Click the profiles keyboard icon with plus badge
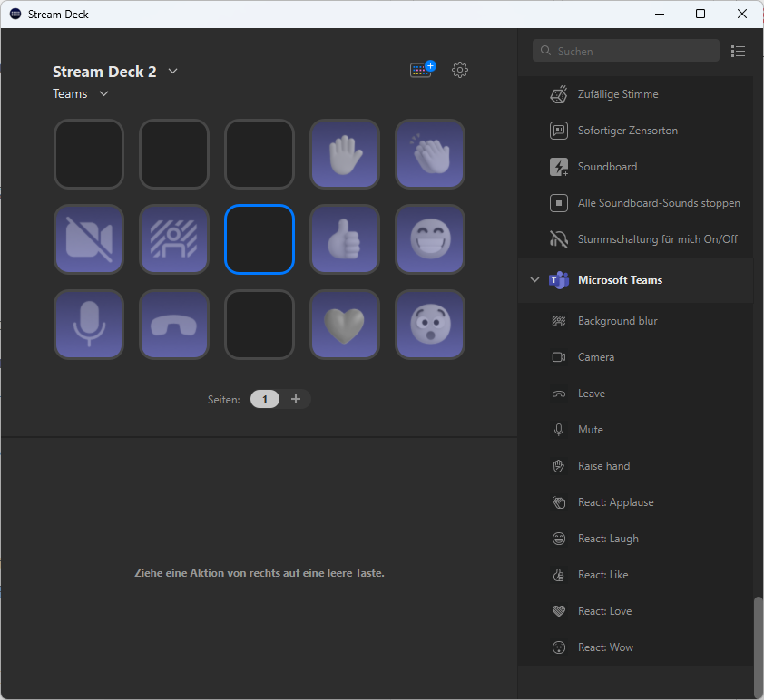Screen dimensions: 764x700 pyautogui.click(x=420, y=69)
